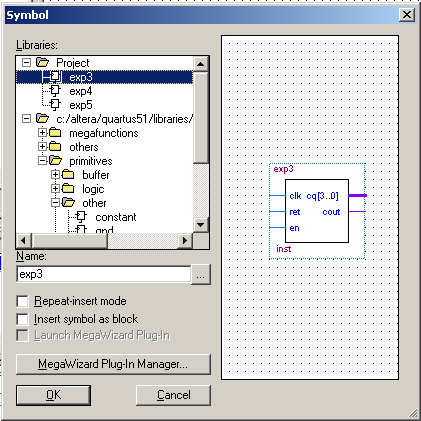Screen dimensions: 421x421
Task: Click the horizontal scrollbar thumb in Libraries
Action: (69, 241)
